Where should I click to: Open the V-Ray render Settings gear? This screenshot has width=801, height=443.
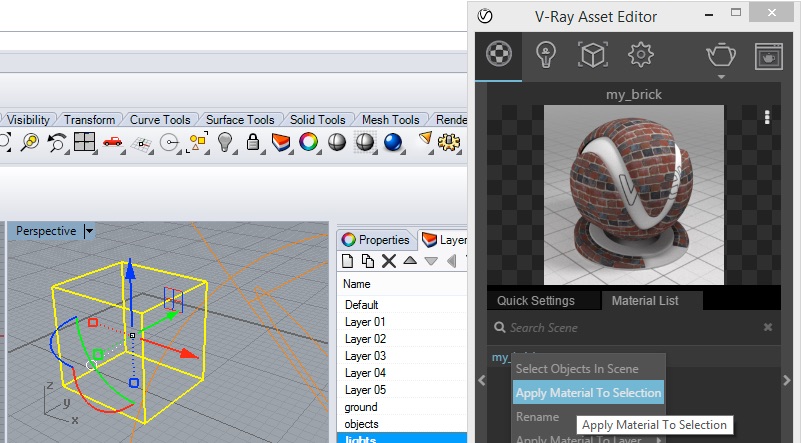641,54
